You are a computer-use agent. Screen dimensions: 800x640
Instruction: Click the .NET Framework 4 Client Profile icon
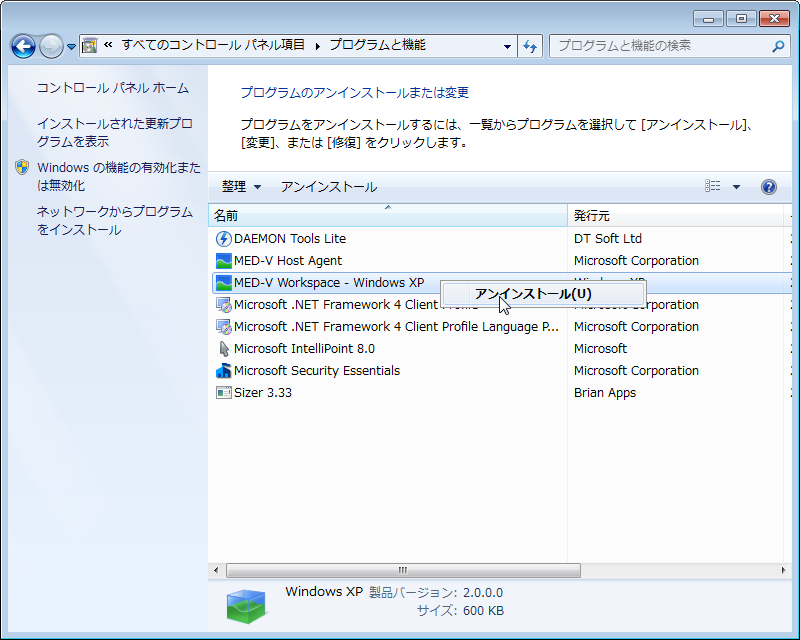[223, 305]
